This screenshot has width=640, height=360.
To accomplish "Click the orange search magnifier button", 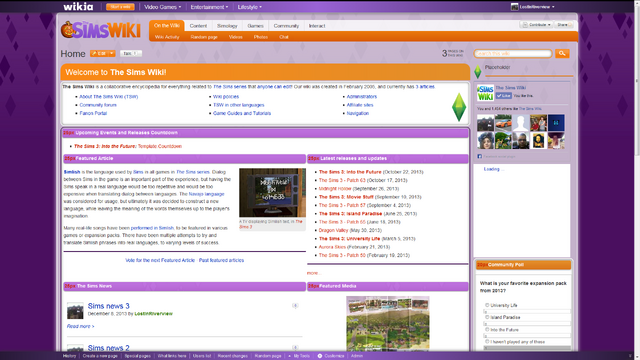I will 562,53.
